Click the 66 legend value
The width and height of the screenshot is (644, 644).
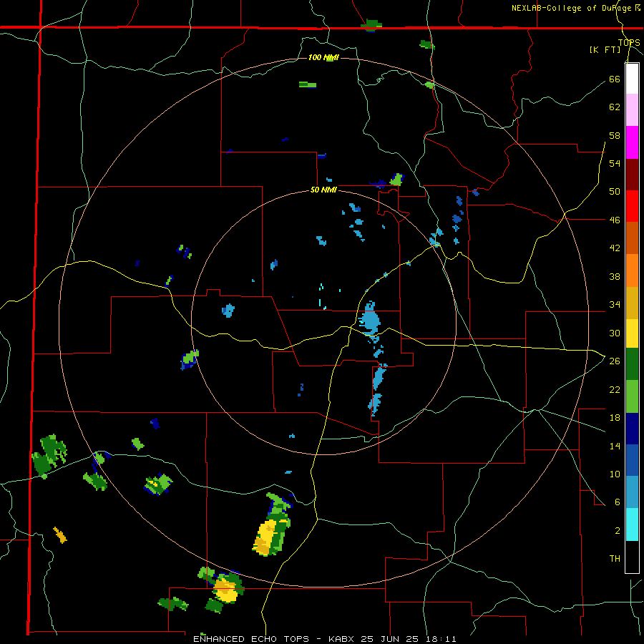click(x=615, y=79)
